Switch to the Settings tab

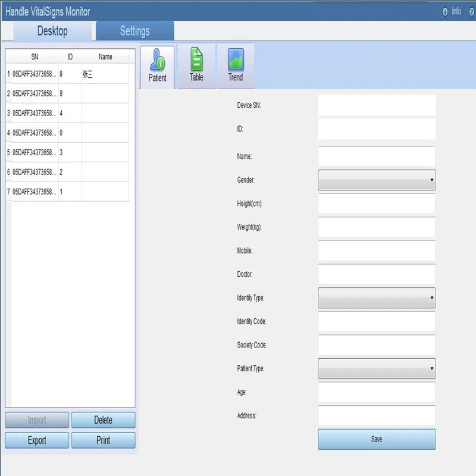pos(135,31)
